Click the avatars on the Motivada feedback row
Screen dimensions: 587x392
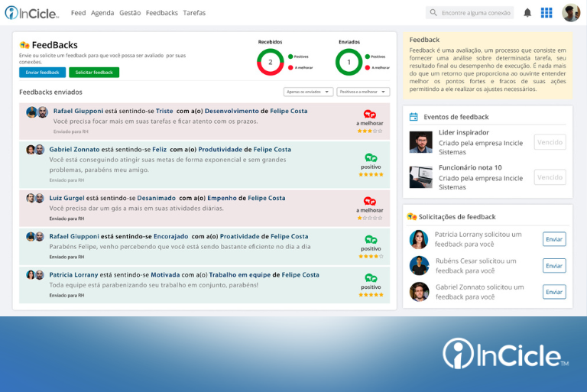pyautogui.click(x=35, y=275)
